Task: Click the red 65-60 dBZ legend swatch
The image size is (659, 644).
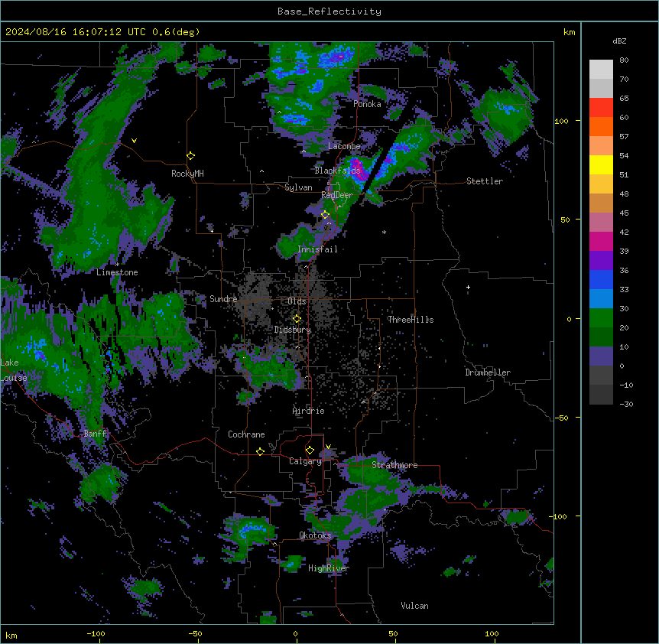Action: (x=601, y=107)
